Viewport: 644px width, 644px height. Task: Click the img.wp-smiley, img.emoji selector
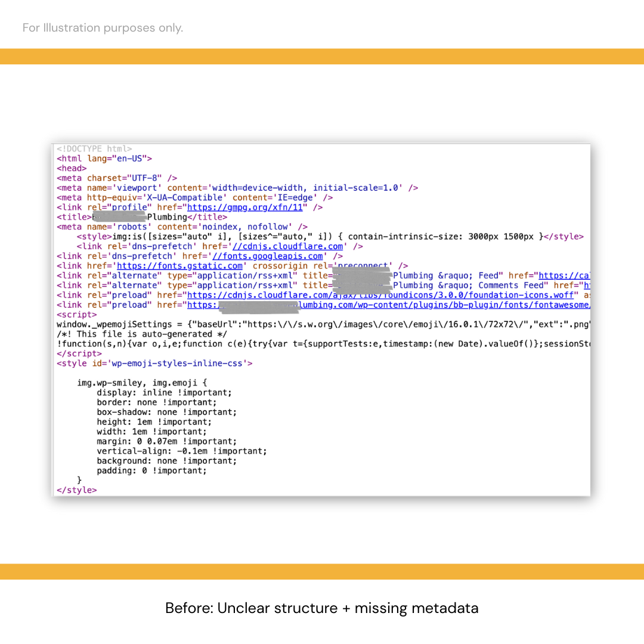coord(142,383)
